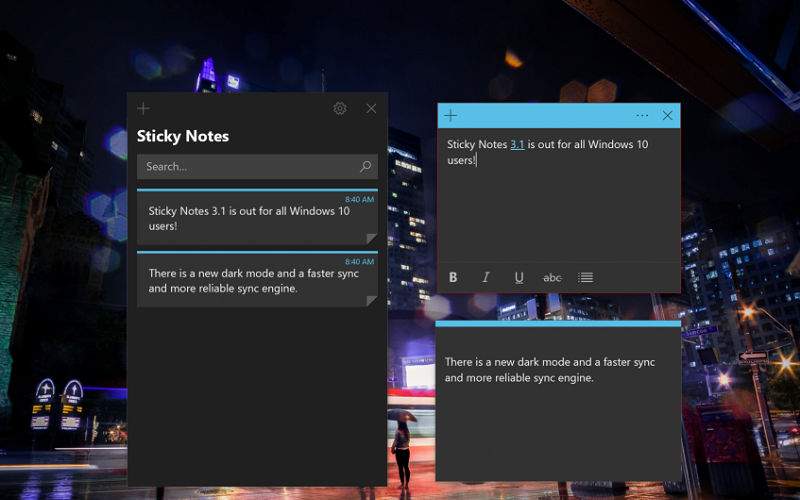Screen dimensions: 800x500
Task: Open the 'Sticky Notes 3.1 is out' card in list
Action: (257, 217)
